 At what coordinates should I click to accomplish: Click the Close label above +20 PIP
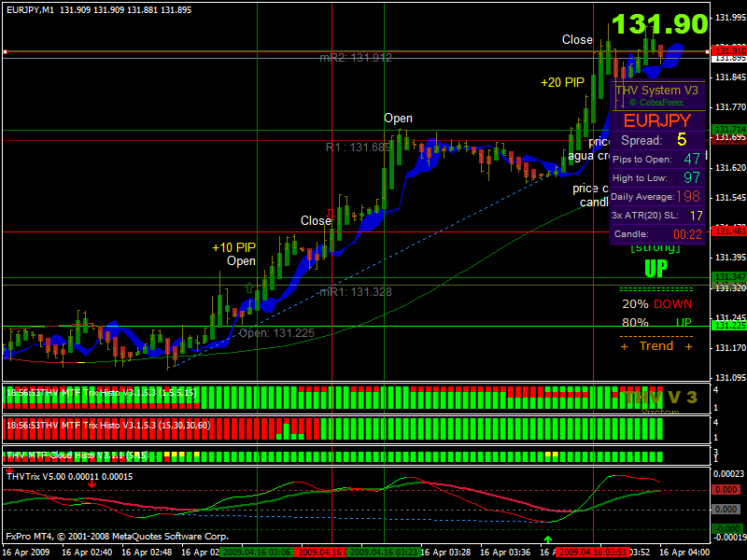(577, 39)
